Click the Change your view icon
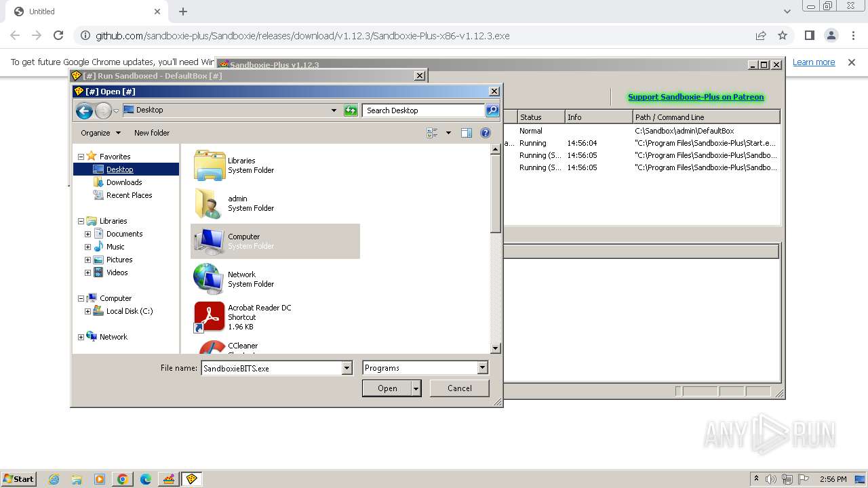868x488 pixels. click(432, 133)
